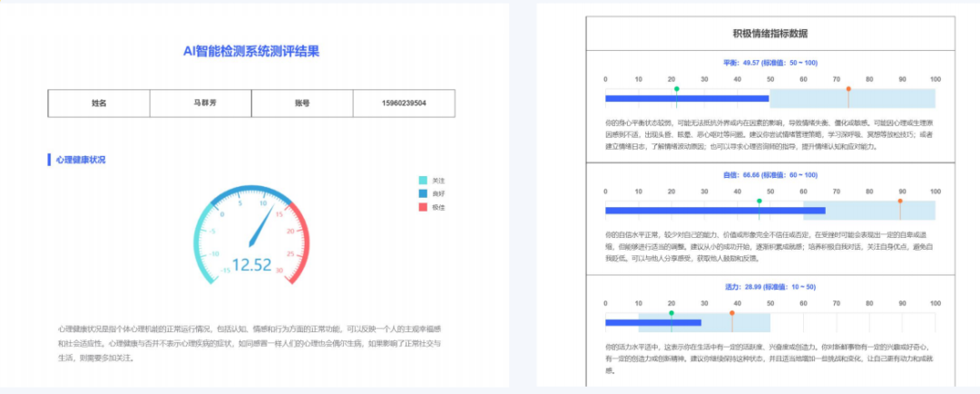The width and height of the screenshot is (980, 394).
Task: Click the 心理健康状况 section heading
Action: tap(81, 160)
